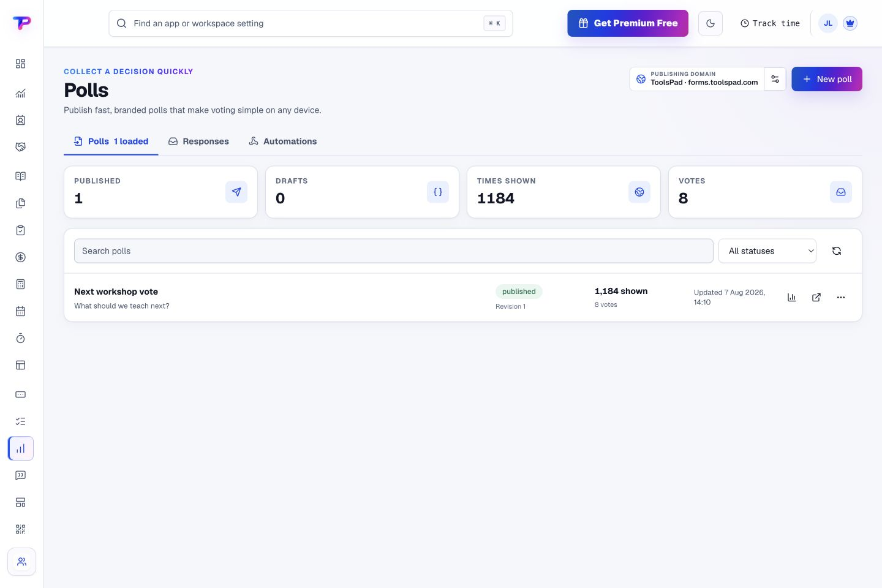Open the All statuses filter dropdown
Viewport: 882px width, 588px height.
pyautogui.click(x=767, y=251)
